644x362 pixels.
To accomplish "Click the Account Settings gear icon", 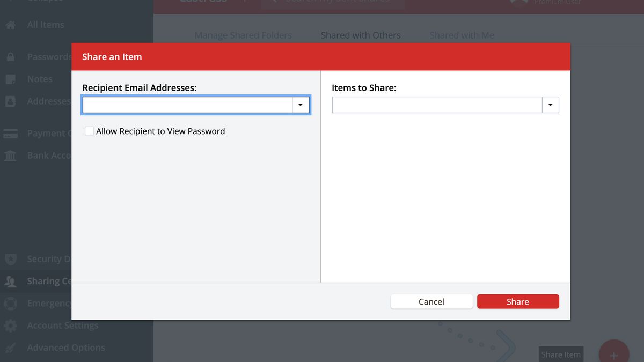I will 11,326.
